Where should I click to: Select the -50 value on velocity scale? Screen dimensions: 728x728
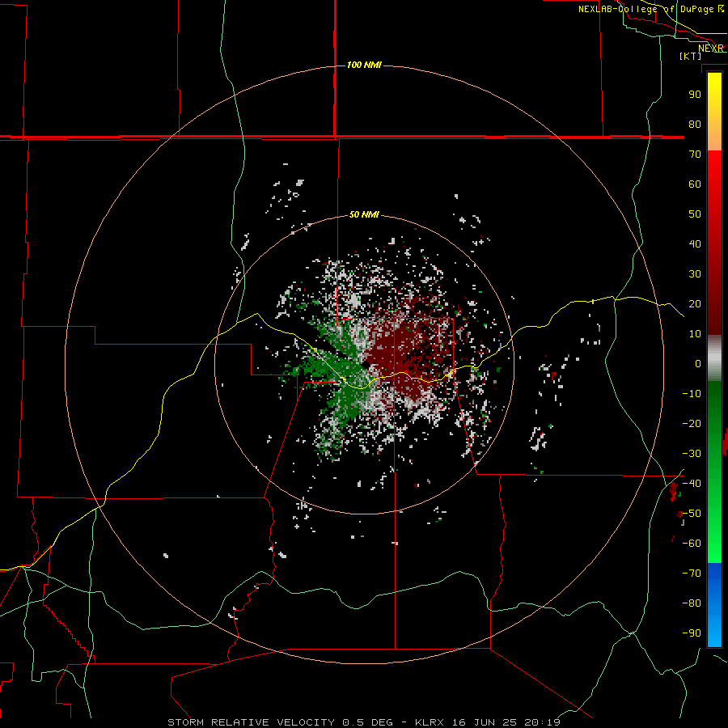click(x=692, y=514)
